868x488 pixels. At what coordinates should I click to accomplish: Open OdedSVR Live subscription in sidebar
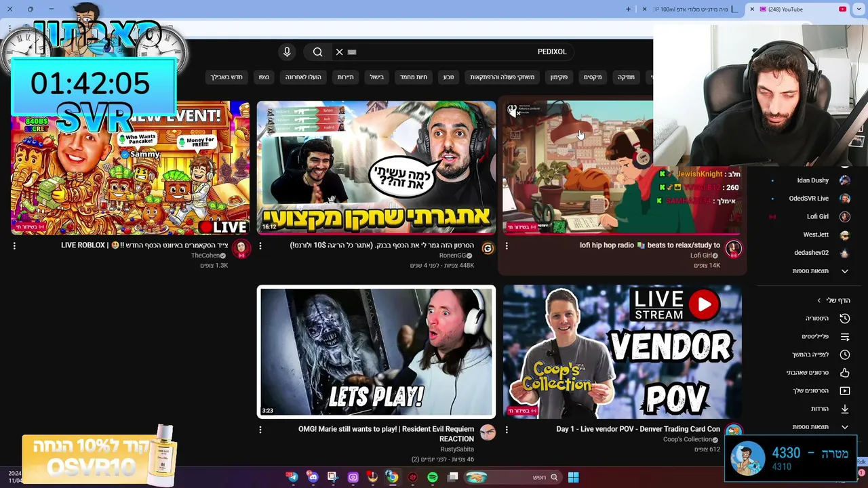(810, 199)
